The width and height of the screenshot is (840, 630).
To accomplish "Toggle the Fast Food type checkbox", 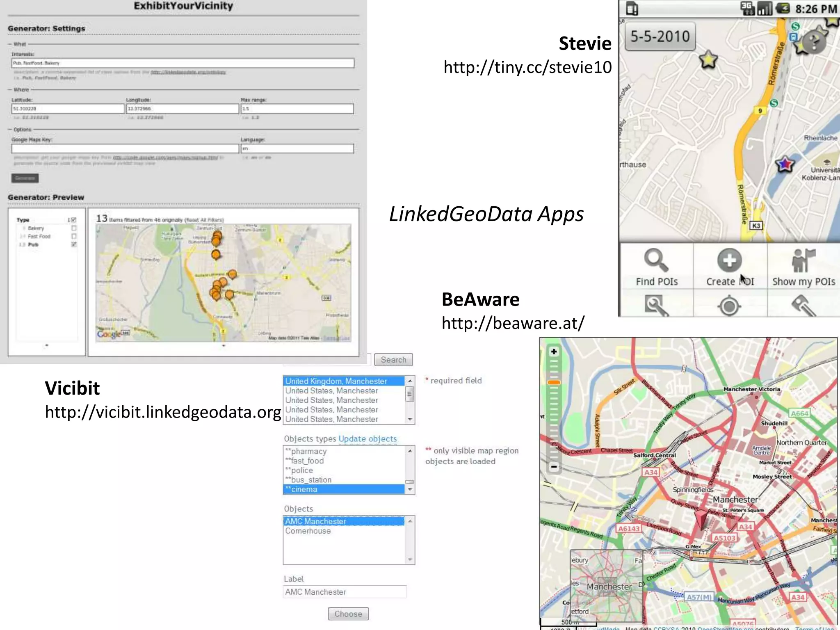I will tap(74, 236).
